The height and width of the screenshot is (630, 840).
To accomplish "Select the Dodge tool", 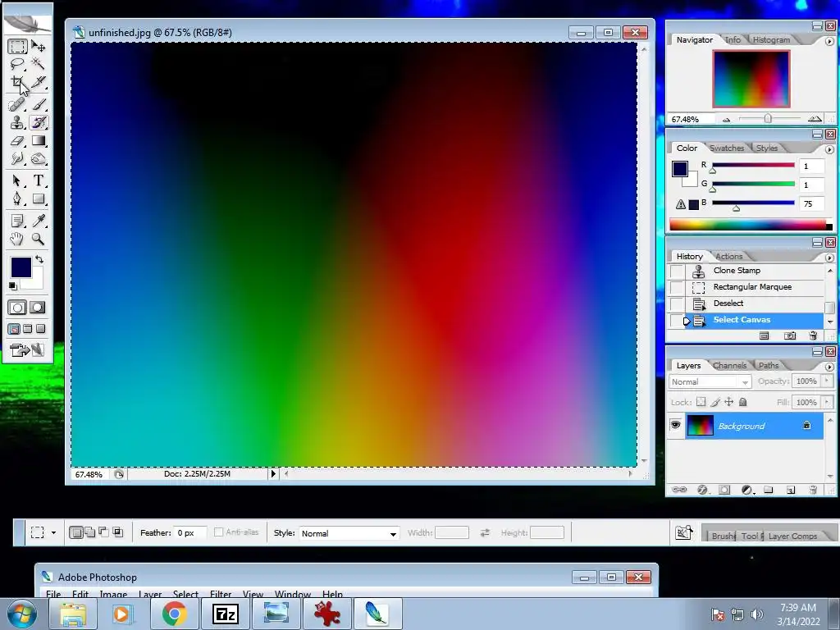I will pyautogui.click(x=38, y=159).
